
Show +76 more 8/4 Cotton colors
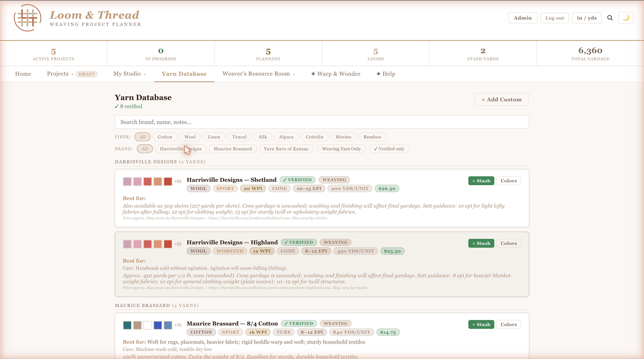(178, 325)
